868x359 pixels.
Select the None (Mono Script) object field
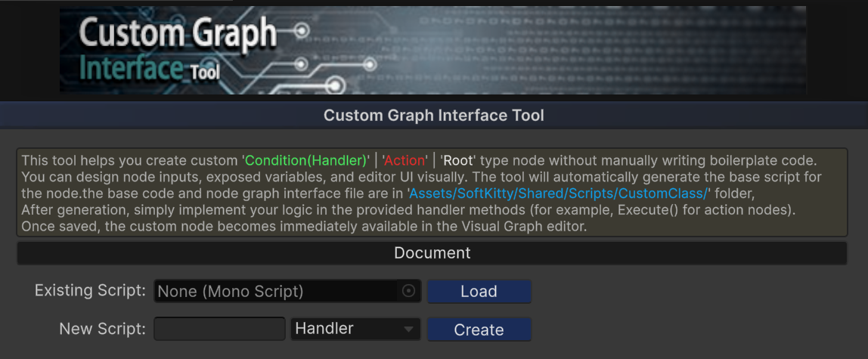276,291
